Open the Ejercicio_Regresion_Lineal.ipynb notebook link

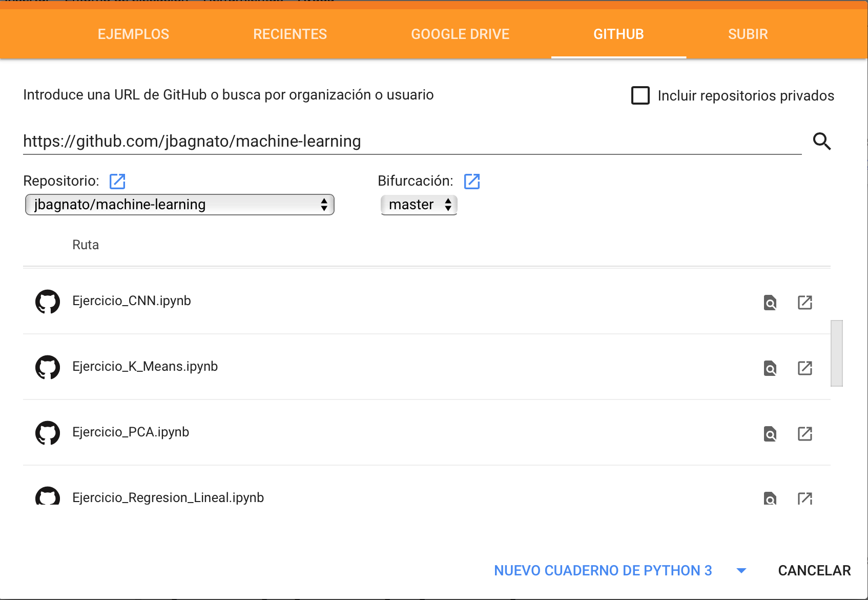click(168, 497)
